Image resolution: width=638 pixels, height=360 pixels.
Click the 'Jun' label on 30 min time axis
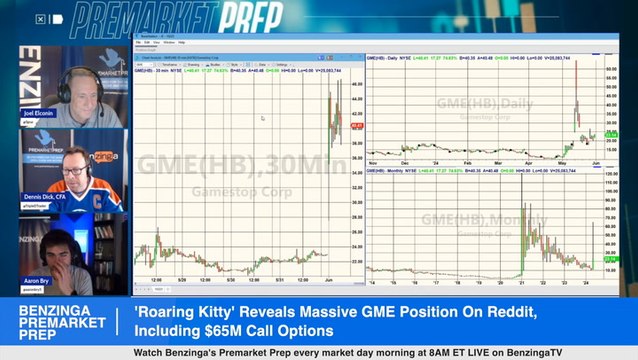[328, 280]
